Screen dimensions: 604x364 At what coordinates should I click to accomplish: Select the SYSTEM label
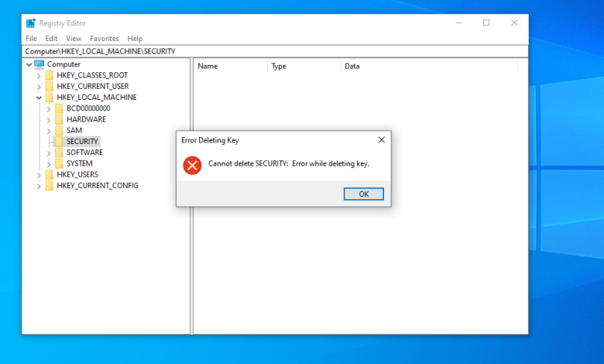(x=79, y=163)
